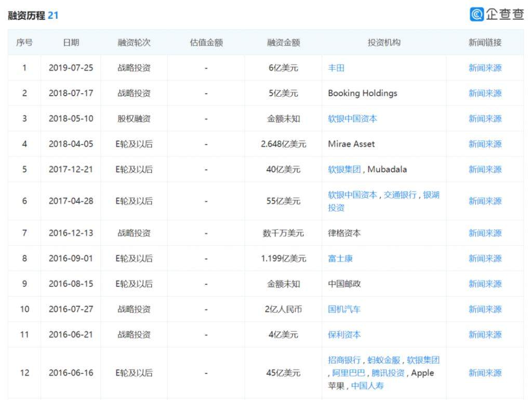Open the 蚂蚁金服 investor link

point(384,360)
